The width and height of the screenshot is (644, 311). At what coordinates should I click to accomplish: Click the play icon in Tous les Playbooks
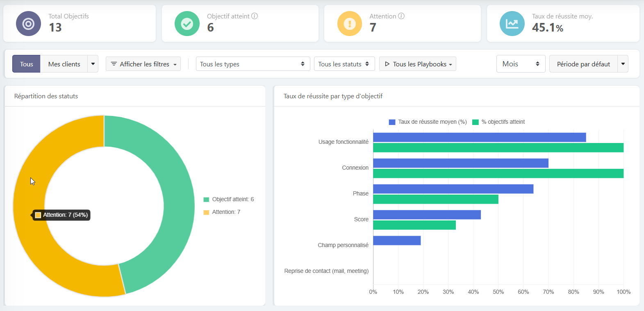pyautogui.click(x=387, y=64)
